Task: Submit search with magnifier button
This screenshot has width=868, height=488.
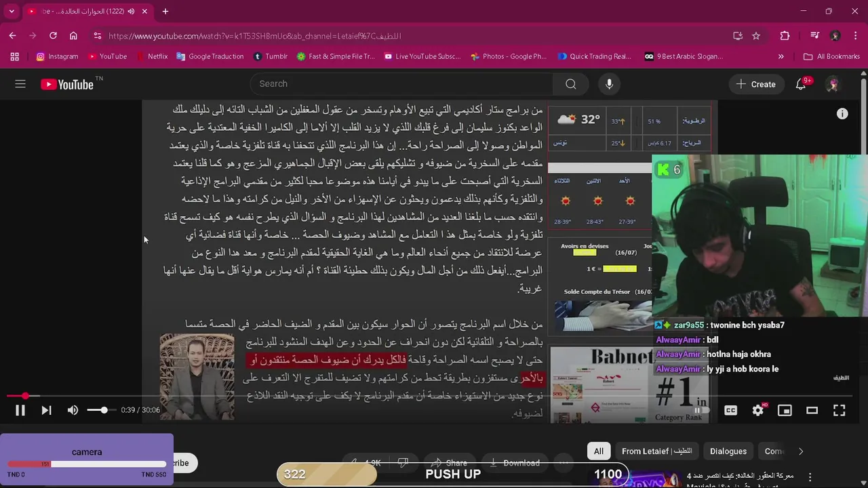Action: [x=571, y=84]
